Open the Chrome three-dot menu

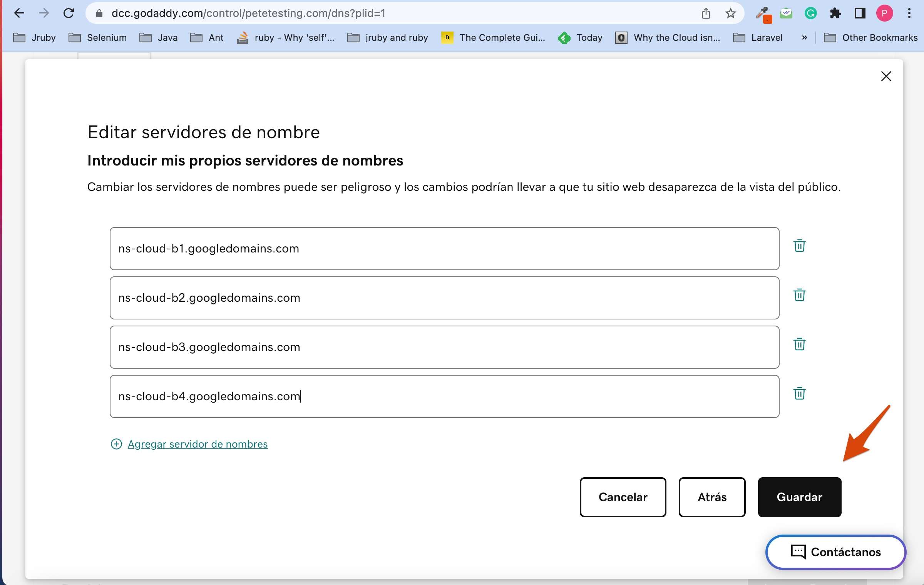click(x=909, y=13)
